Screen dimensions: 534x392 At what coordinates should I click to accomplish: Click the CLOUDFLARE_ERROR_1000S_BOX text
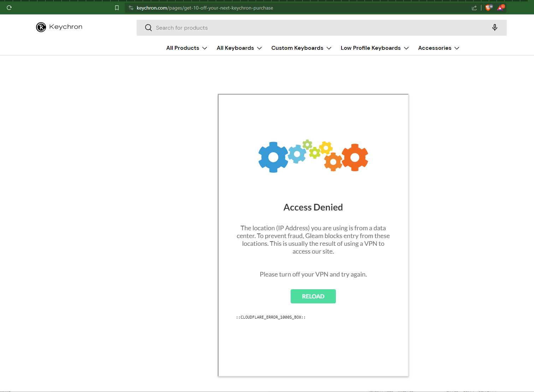[x=271, y=317]
